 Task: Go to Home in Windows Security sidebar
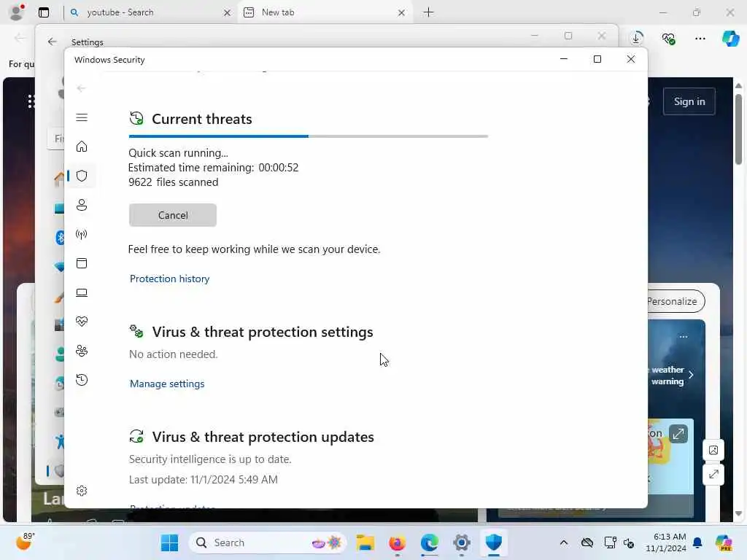(82, 147)
